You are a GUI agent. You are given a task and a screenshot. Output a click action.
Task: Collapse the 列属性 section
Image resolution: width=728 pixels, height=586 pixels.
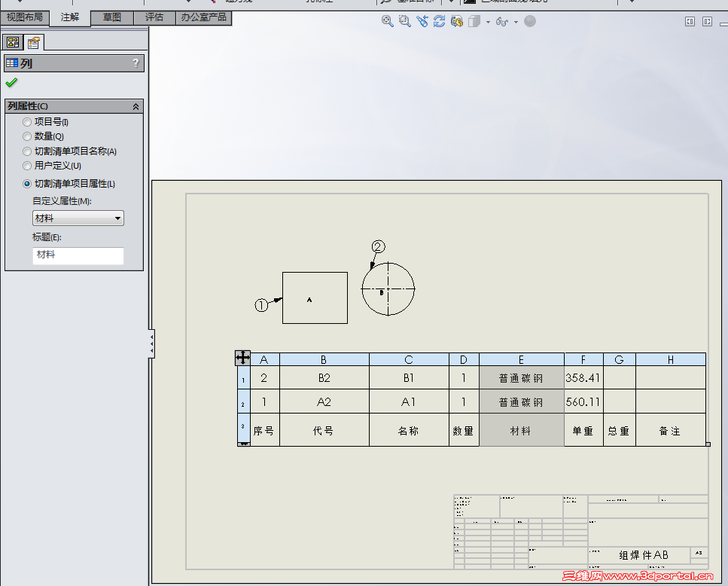pos(136,106)
